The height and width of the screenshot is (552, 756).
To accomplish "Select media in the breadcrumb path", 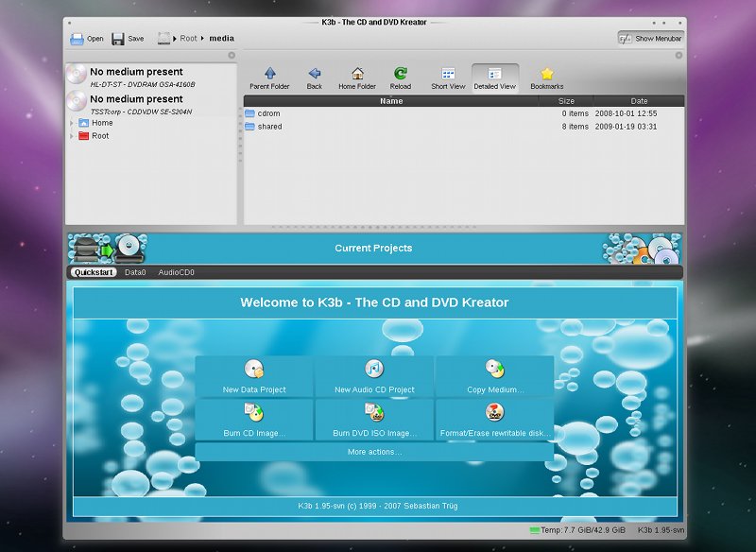I will 221,38.
